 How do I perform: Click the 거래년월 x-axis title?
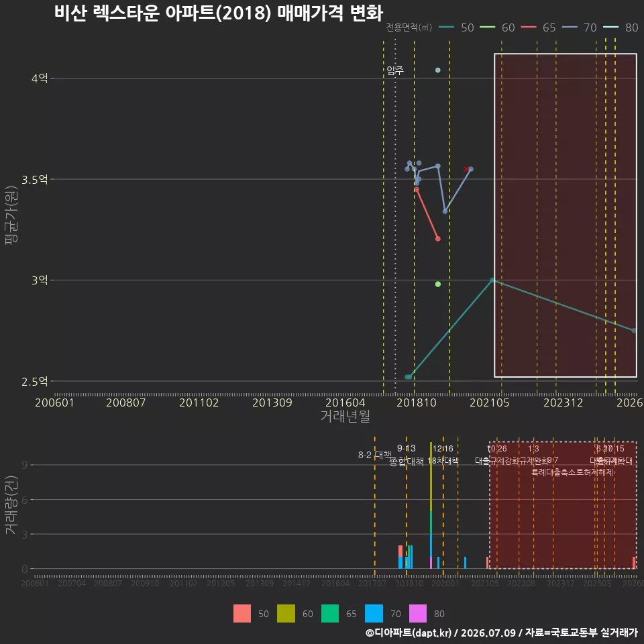(345, 416)
